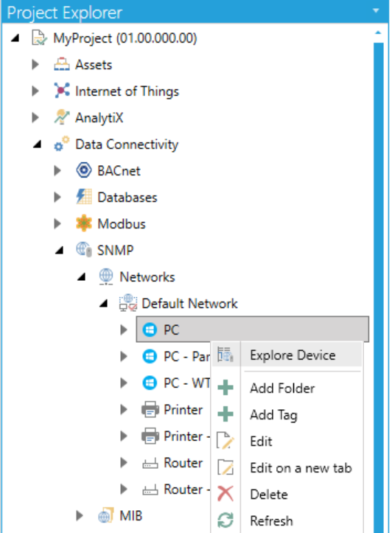Click the vertical scrollbar up arrow

click(x=378, y=33)
